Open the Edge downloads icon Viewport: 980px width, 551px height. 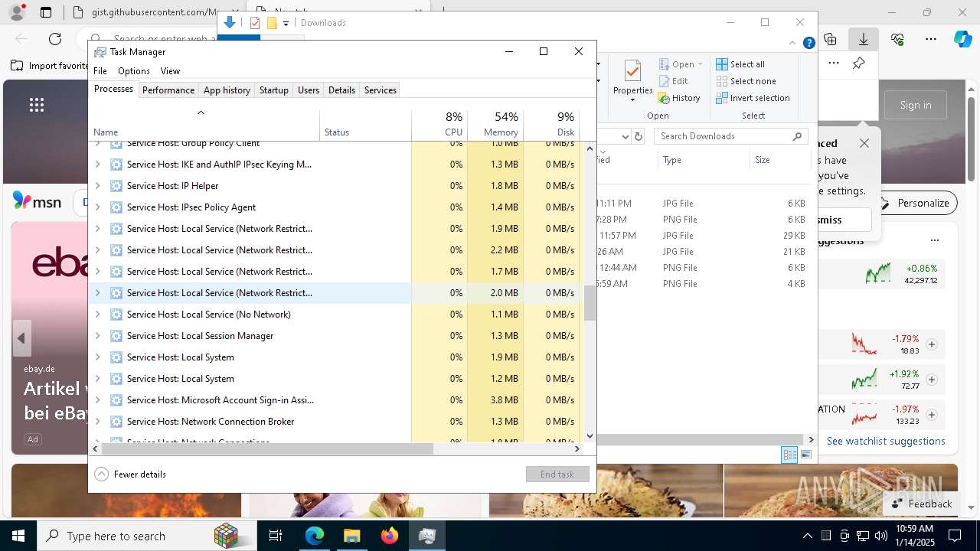[x=864, y=39]
